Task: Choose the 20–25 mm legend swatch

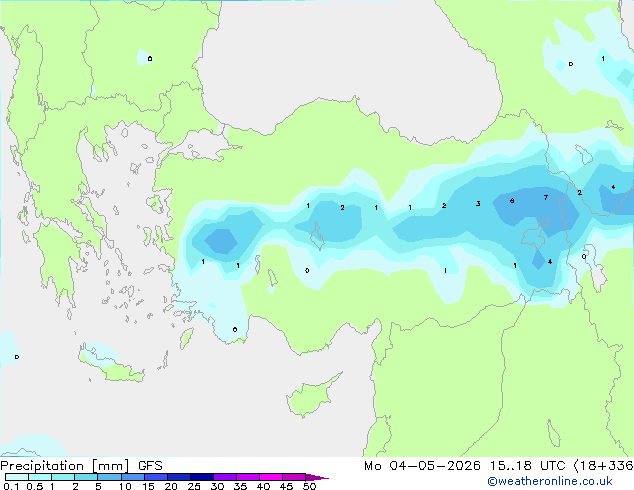Action: (178, 477)
